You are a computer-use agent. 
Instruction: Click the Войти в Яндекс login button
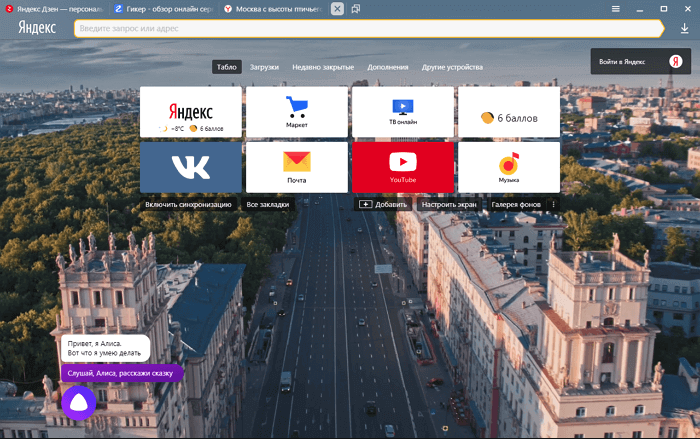(x=640, y=62)
